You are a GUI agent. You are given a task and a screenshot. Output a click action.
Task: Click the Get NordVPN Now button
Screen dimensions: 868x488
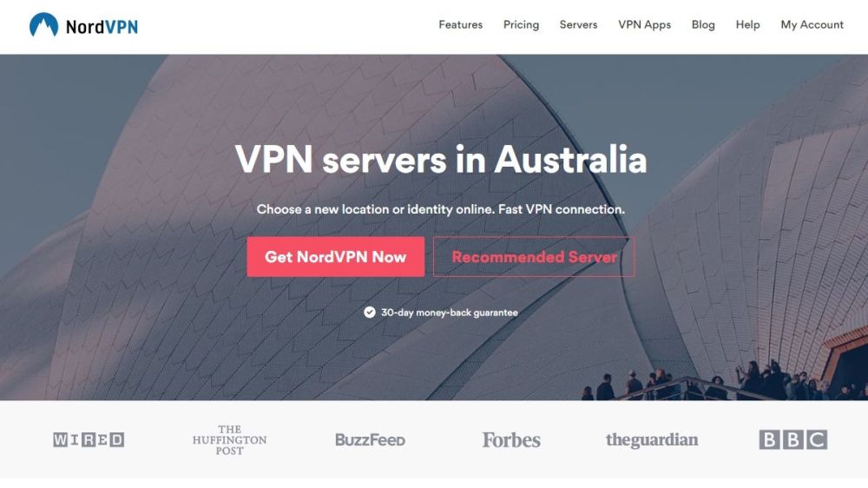(335, 256)
